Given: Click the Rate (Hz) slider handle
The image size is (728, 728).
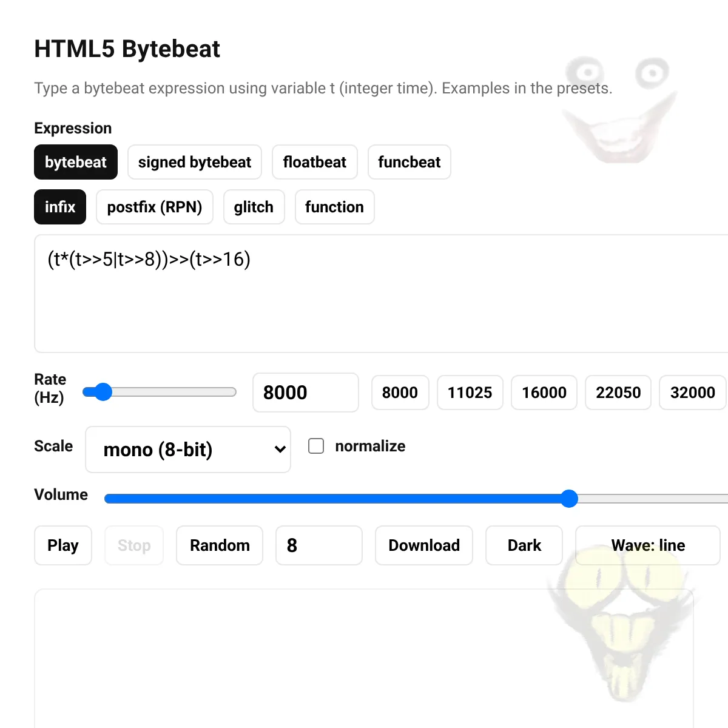Looking at the screenshot, I should pyautogui.click(x=103, y=392).
